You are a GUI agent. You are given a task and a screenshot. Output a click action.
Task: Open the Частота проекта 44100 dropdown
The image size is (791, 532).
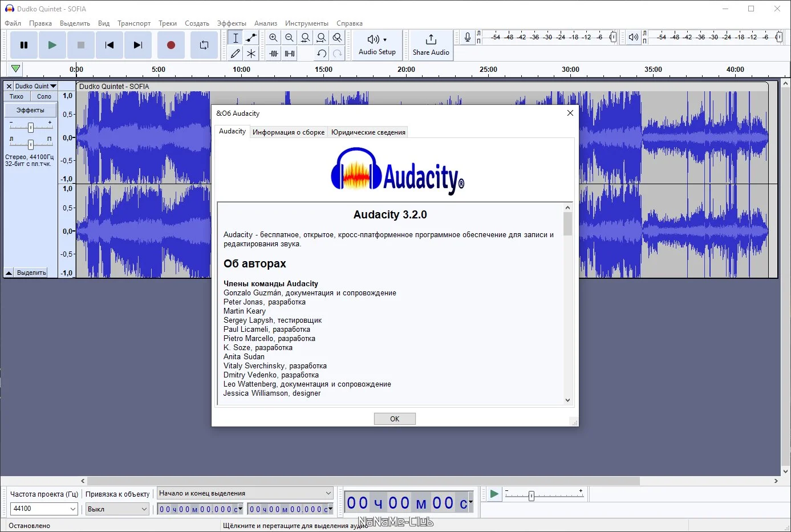point(44,509)
